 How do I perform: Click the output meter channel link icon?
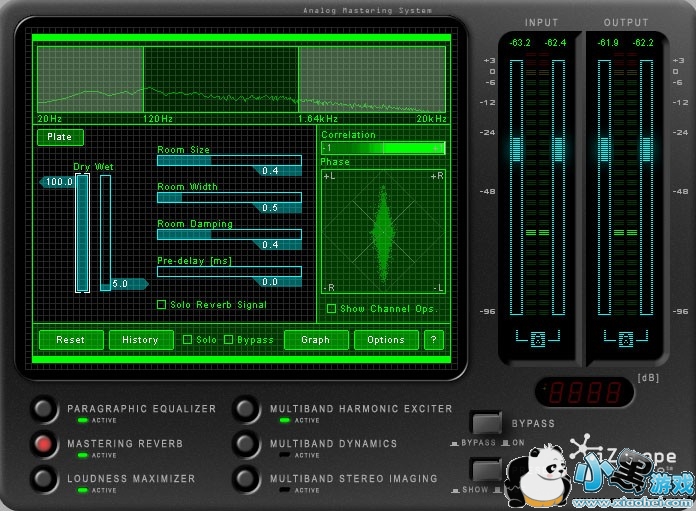click(x=625, y=339)
